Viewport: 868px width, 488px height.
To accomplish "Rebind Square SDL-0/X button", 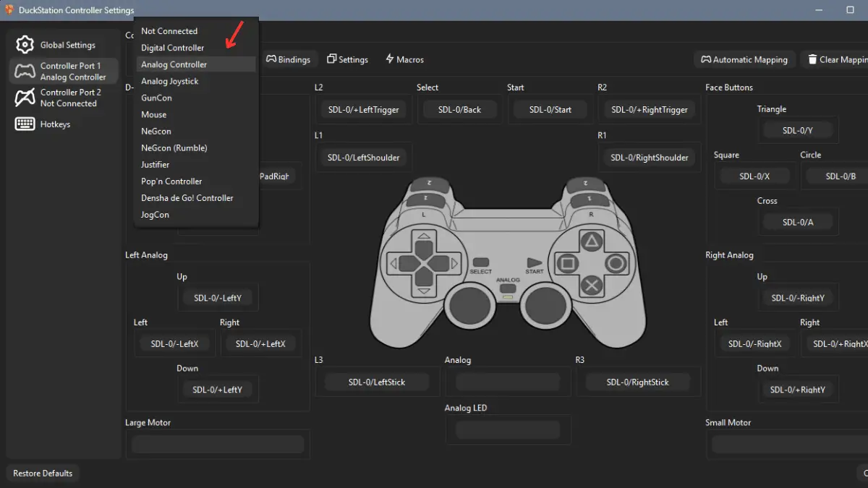I will tap(754, 176).
